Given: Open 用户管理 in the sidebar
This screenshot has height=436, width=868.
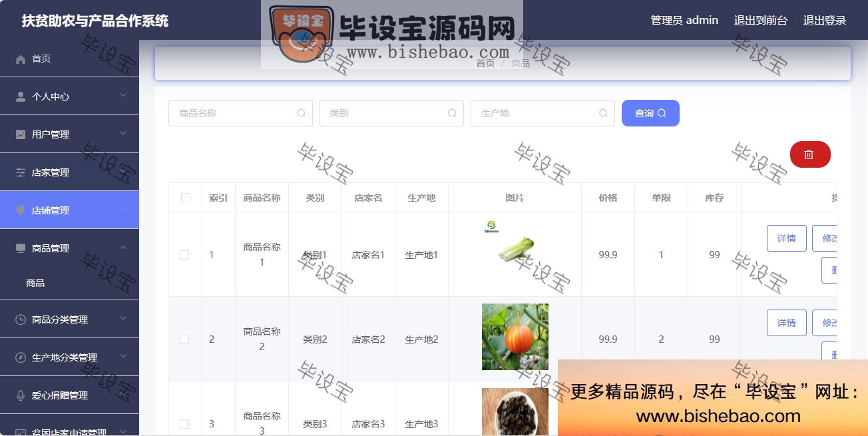Looking at the screenshot, I should 69,134.
